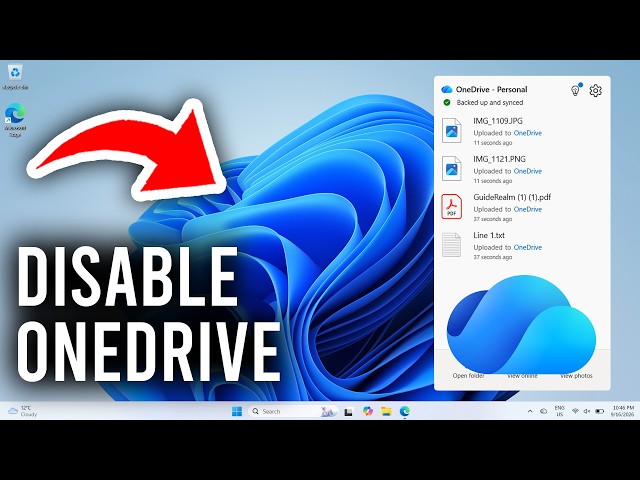Screen dimensions: 640x480
Task: Click the battery tray icon
Action: [599, 411]
